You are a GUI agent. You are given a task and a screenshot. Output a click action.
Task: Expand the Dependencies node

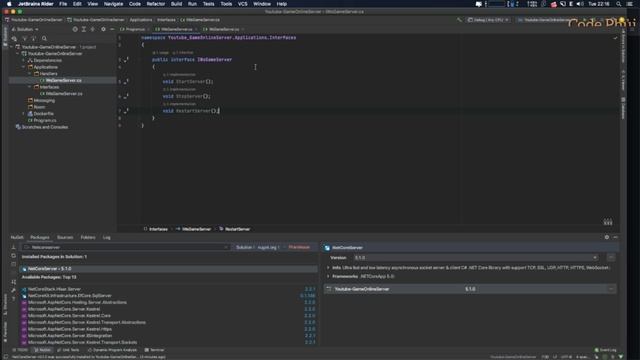tap(24, 60)
